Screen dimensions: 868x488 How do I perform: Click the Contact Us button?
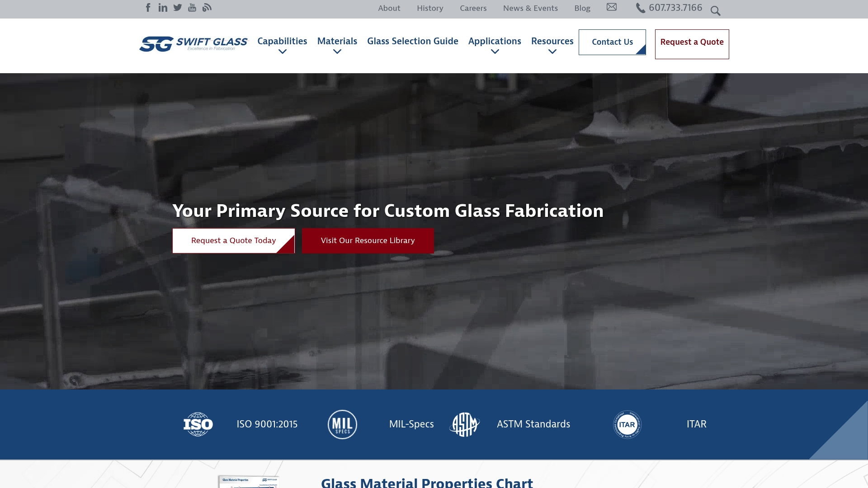pos(612,42)
